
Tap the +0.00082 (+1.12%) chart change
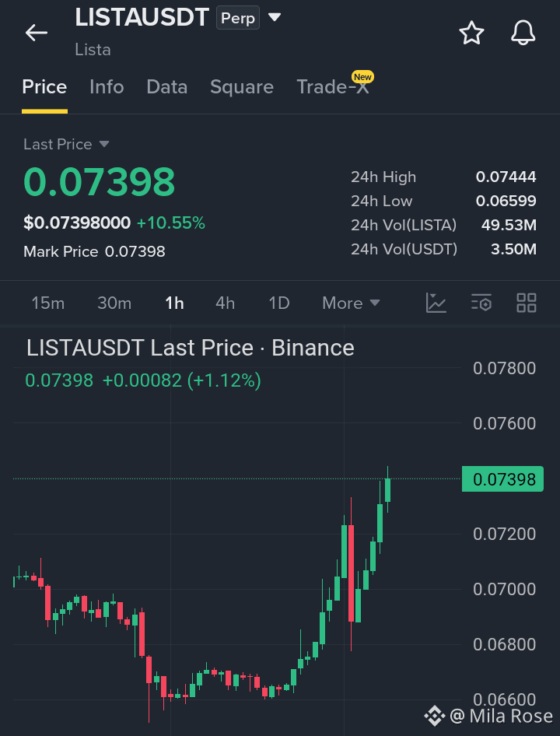[x=182, y=380]
